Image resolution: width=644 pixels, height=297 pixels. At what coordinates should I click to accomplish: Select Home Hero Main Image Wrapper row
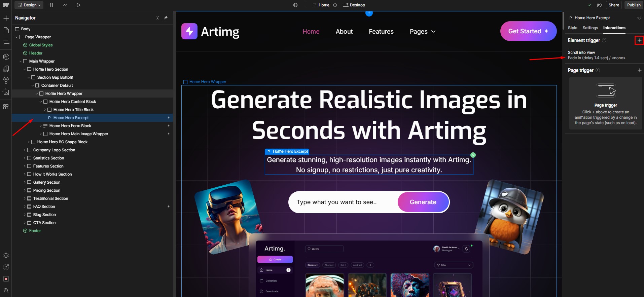tap(93, 134)
